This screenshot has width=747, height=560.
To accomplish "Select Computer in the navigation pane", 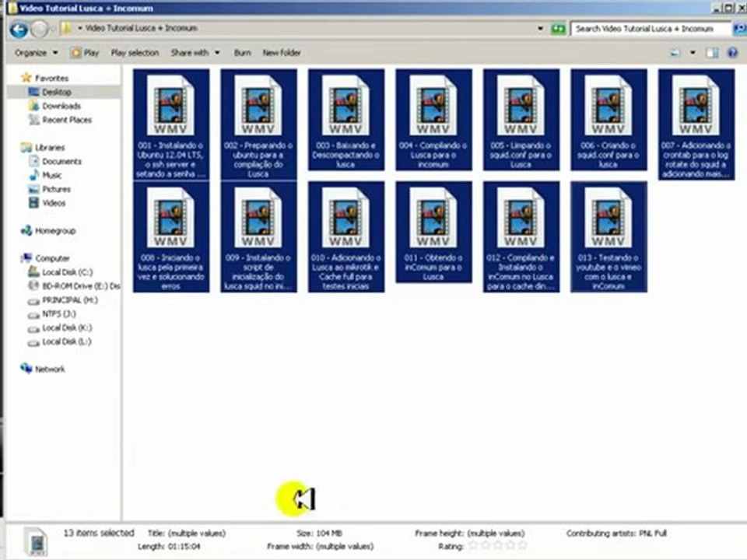I will click(x=45, y=258).
